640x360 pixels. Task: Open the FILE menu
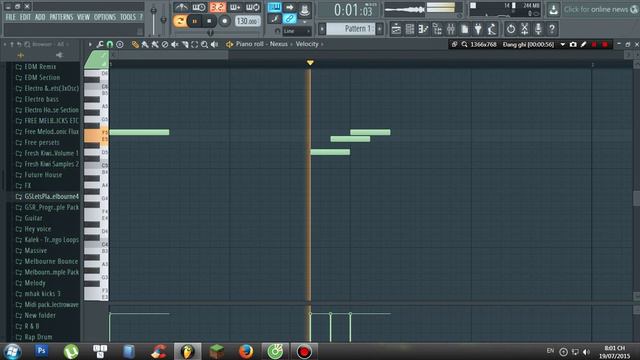pyautogui.click(x=11, y=17)
